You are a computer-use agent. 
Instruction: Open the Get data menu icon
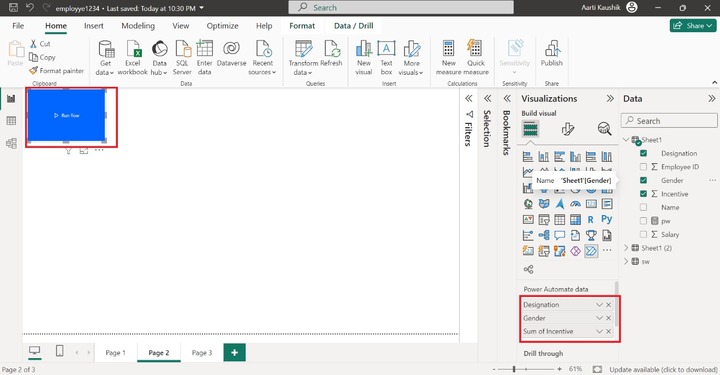[106, 49]
